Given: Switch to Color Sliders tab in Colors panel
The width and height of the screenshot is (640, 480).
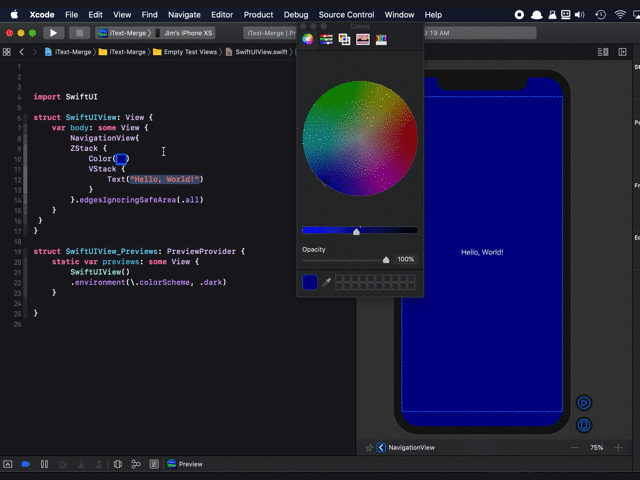Looking at the screenshot, I should [x=326, y=39].
